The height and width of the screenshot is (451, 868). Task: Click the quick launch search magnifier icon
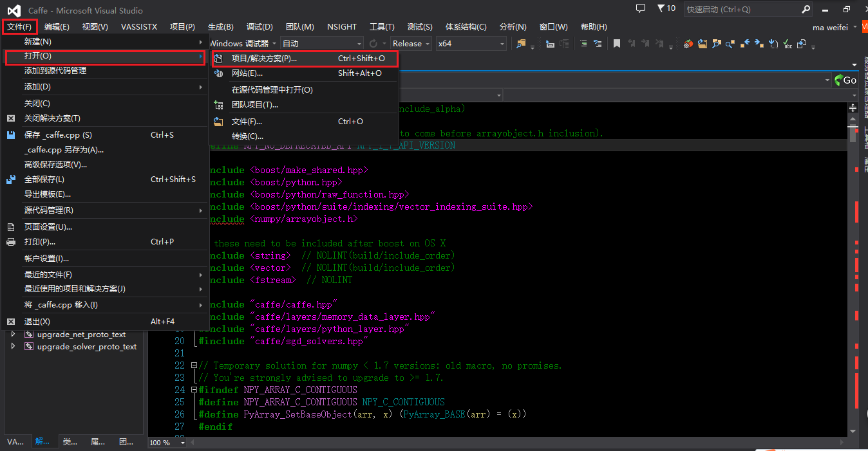point(806,9)
